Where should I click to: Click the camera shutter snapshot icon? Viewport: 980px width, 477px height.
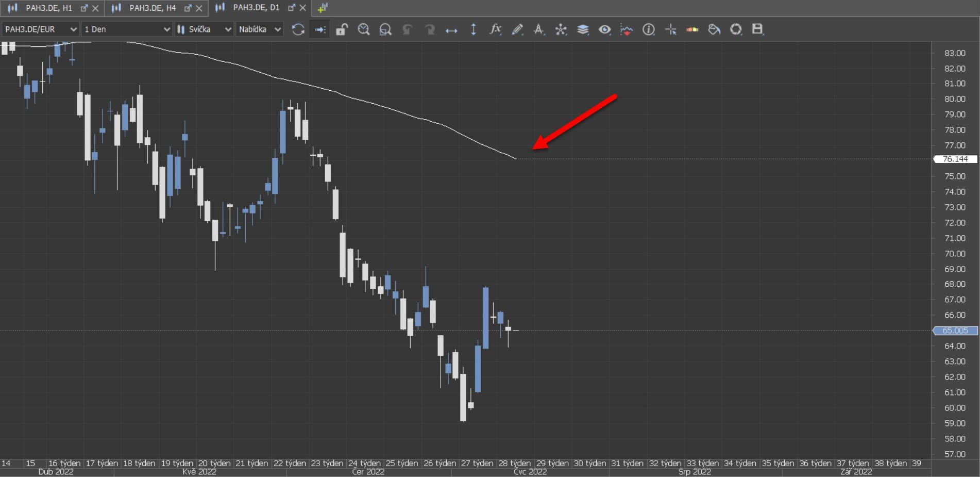pos(736,29)
